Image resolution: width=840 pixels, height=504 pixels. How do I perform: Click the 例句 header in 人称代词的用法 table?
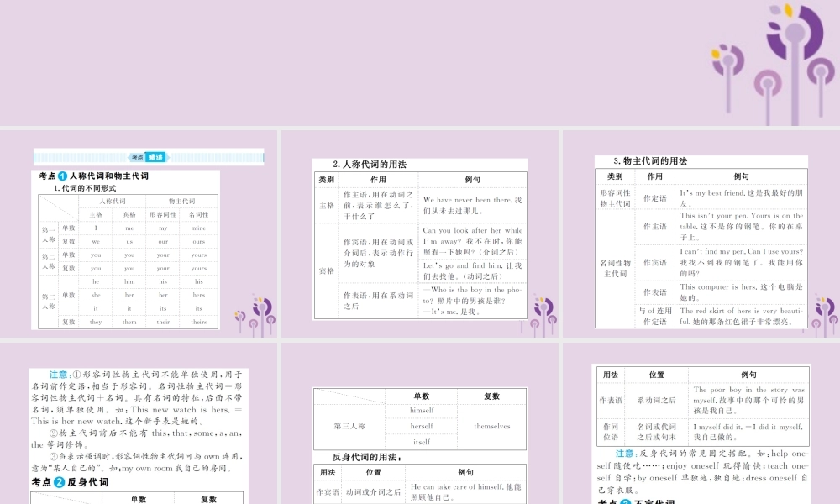coord(472,180)
